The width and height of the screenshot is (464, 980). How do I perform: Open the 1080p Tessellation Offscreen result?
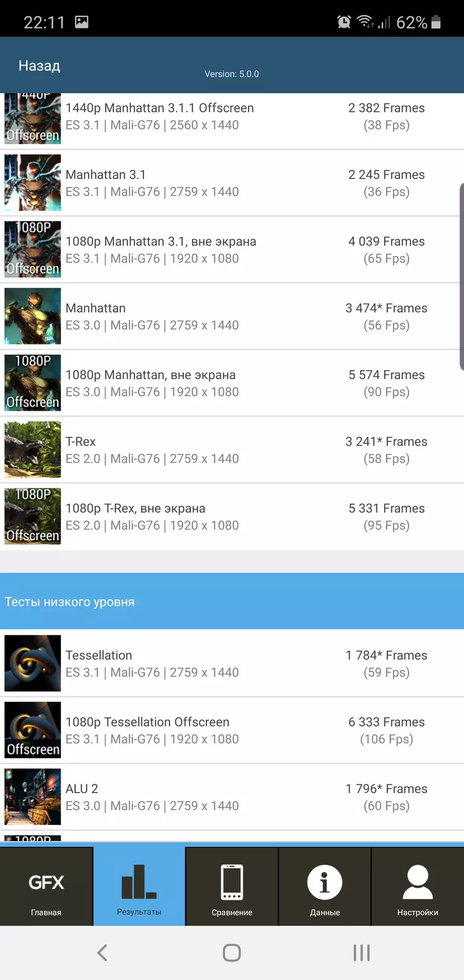tap(232, 730)
